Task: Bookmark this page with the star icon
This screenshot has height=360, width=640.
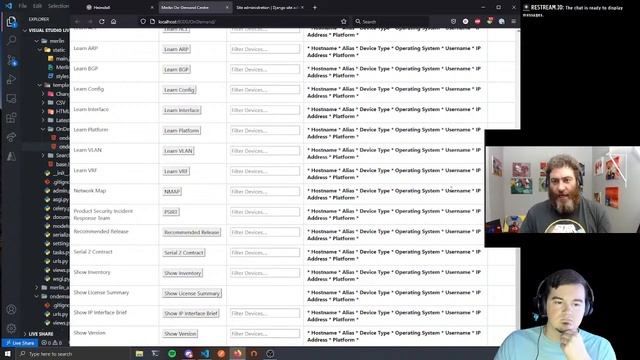Action: (344, 22)
